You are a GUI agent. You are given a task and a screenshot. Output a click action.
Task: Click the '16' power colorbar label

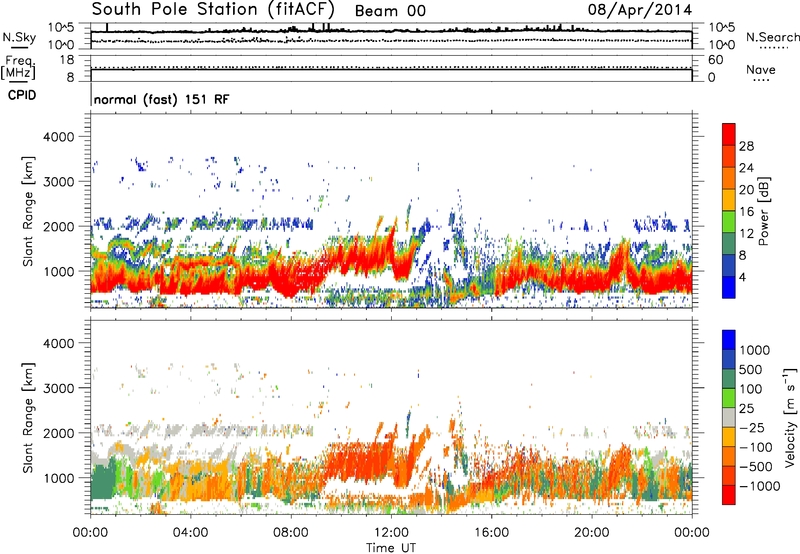[746, 212]
